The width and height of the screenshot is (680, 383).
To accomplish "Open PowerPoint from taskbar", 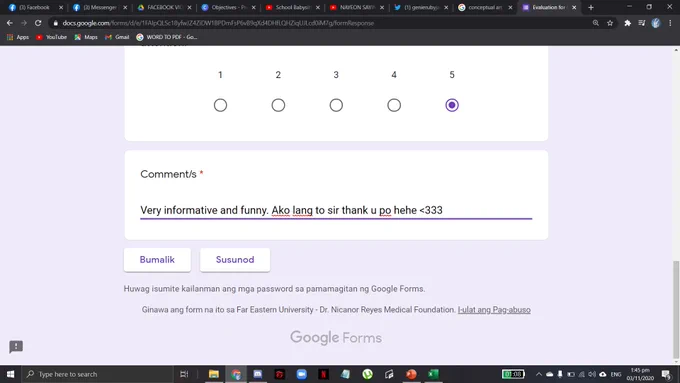I will click(411, 374).
